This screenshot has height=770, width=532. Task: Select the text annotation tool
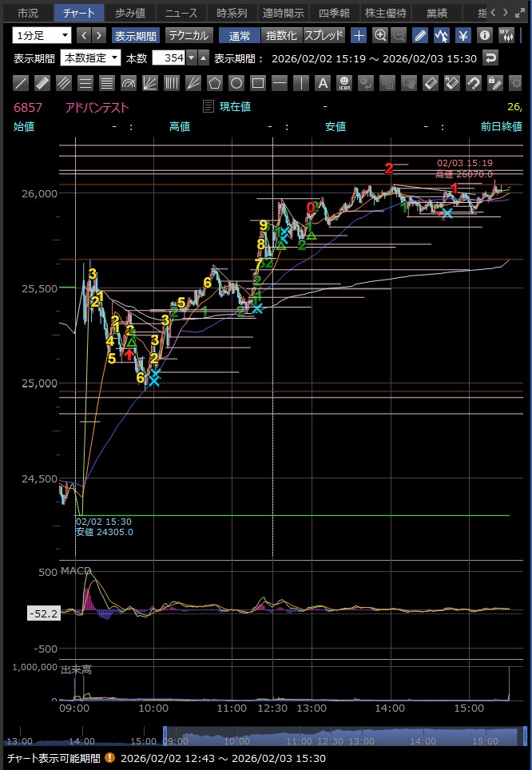pos(323,83)
